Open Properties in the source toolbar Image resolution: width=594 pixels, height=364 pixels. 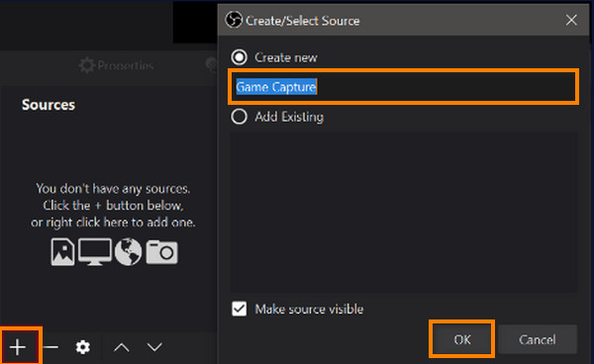[116, 65]
